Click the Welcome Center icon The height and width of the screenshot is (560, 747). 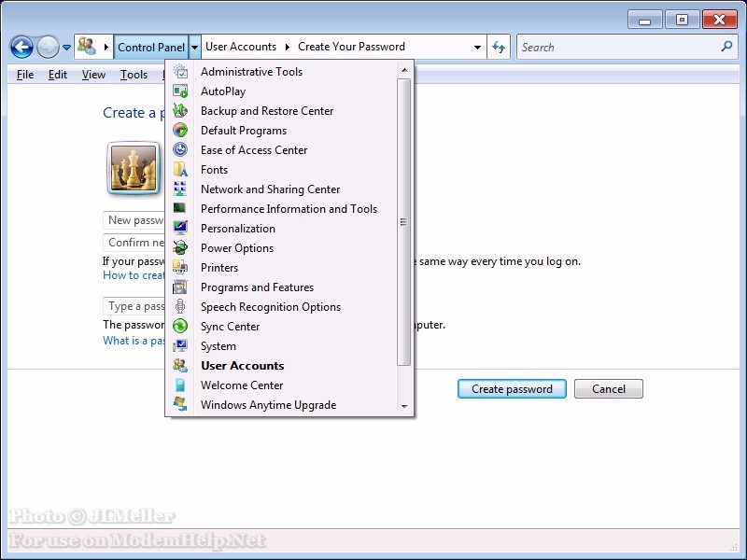[180, 385]
